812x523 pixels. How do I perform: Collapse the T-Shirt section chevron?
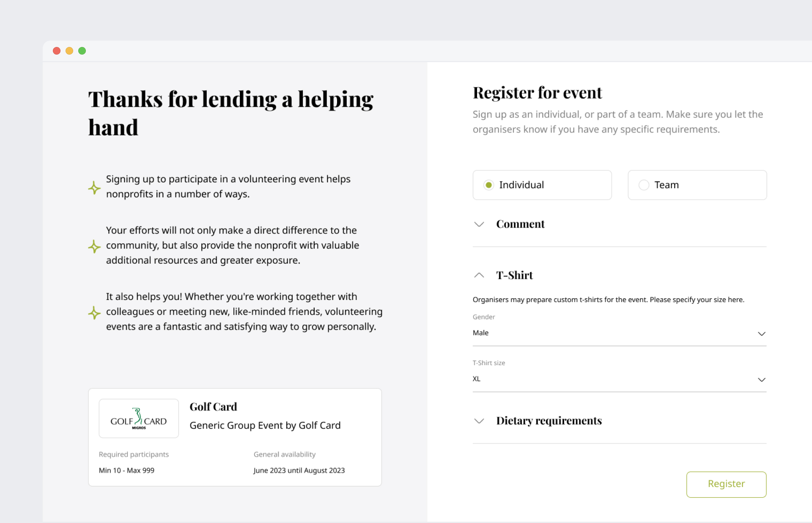pos(479,275)
